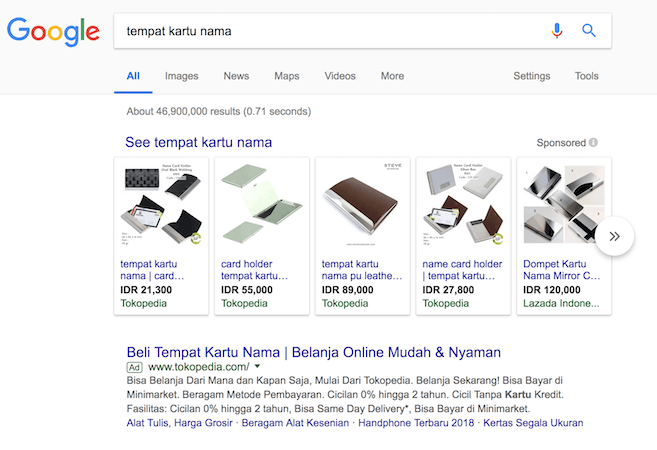
Task: Open the IDR 21,300 product image
Action: 161,204
